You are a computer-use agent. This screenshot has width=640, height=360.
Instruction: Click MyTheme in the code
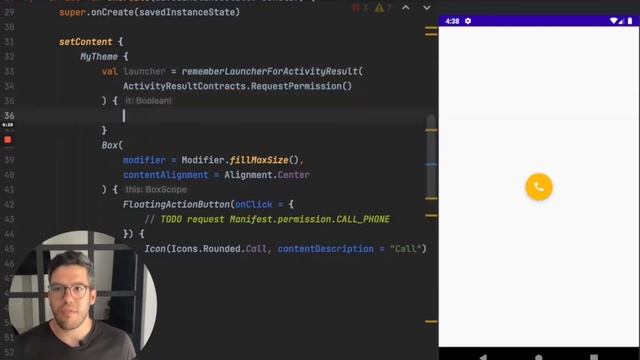coord(99,57)
